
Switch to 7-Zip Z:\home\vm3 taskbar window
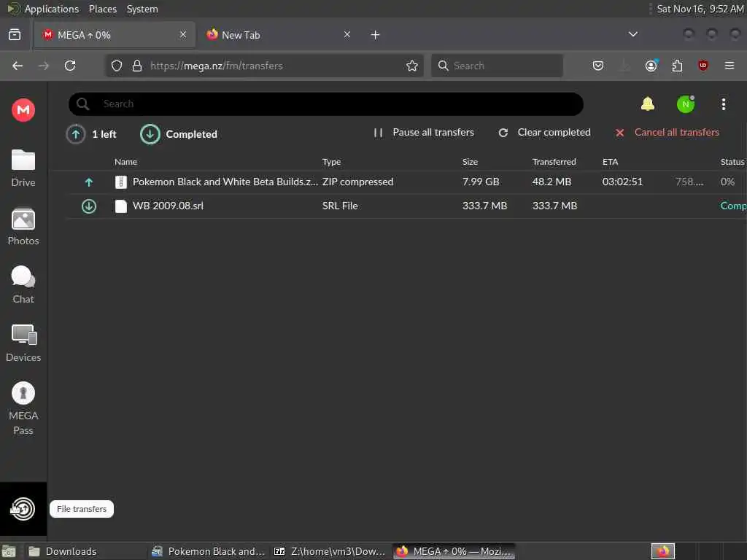pyautogui.click(x=330, y=551)
